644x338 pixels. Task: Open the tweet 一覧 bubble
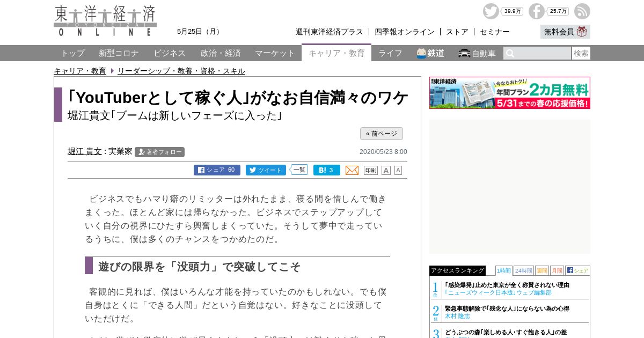[299, 170]
